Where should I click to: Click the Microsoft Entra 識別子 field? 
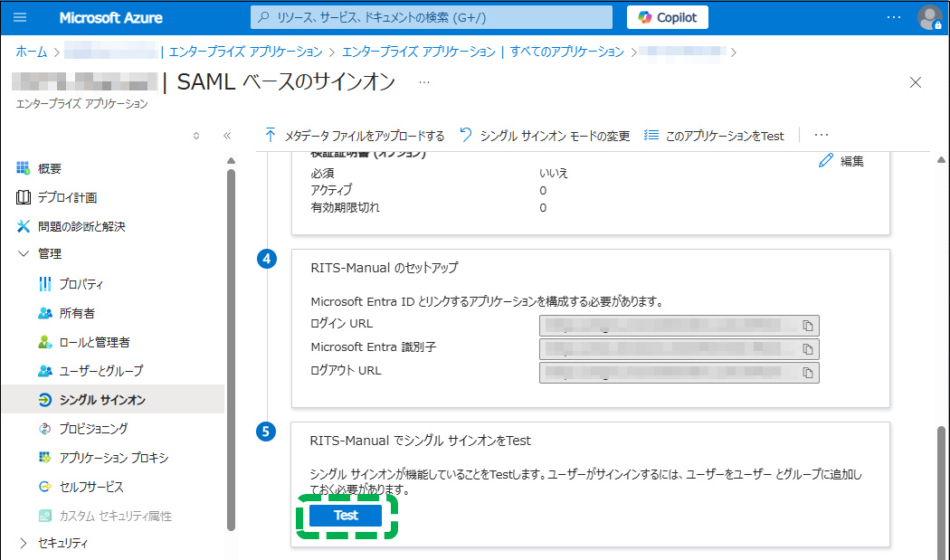tap(679, 349)
